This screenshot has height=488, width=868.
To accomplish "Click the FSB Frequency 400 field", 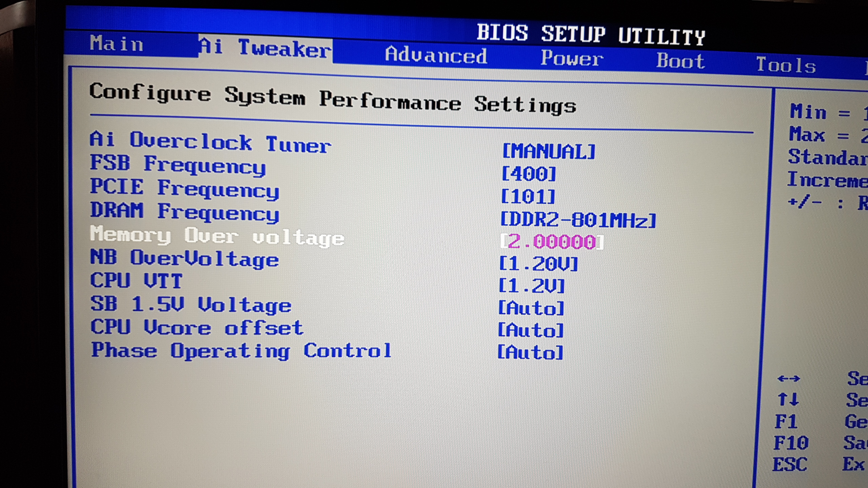I will tap(529, 174).
